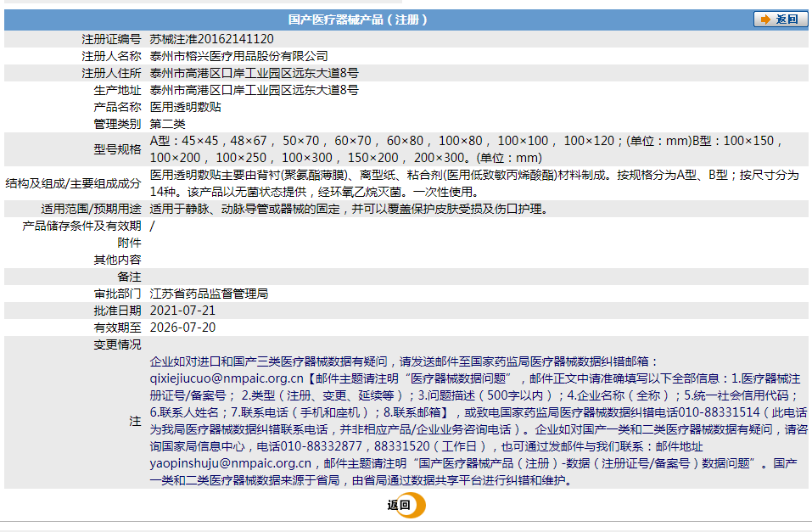The width and height of the screenshot is (812, 532).
Task: Click the phone number 010-88332877 text
Action: point(321,446)
